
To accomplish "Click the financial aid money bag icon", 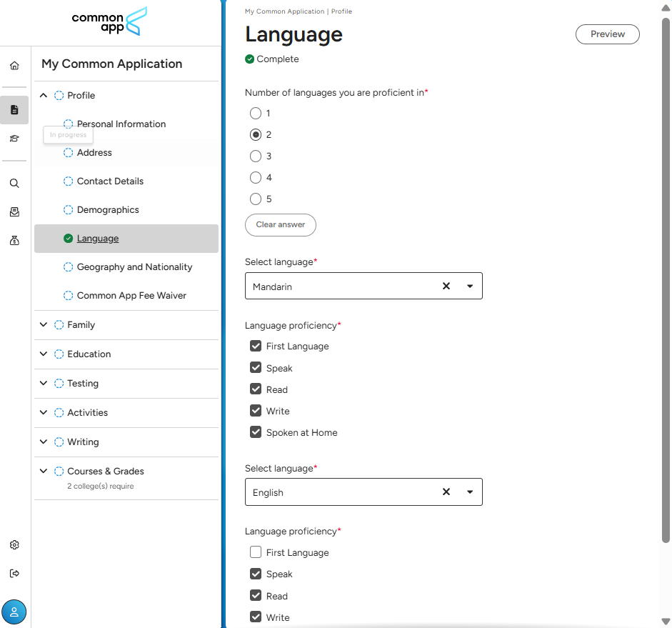I will (14, 241).
